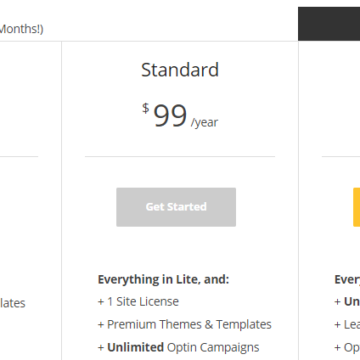Click the dollar sign beside 99

coord(146,108)
